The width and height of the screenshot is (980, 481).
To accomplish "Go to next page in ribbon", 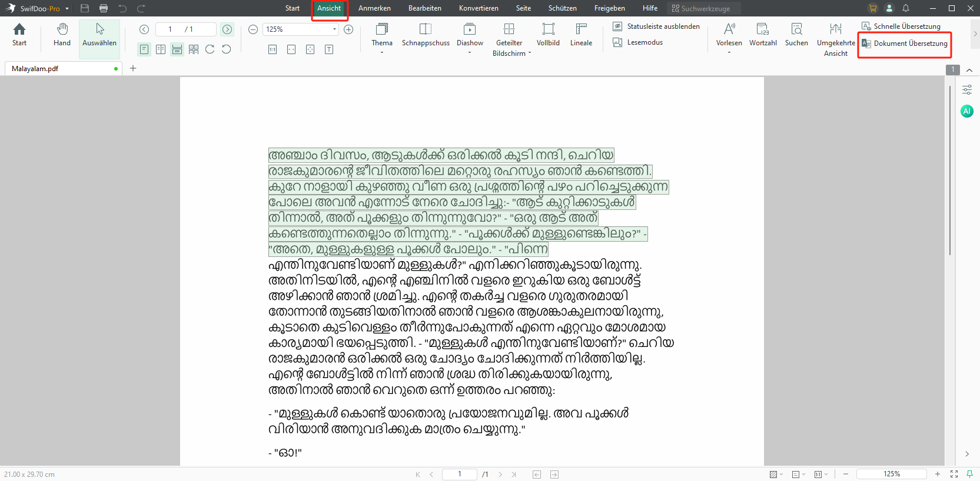I will click(227, 29).
